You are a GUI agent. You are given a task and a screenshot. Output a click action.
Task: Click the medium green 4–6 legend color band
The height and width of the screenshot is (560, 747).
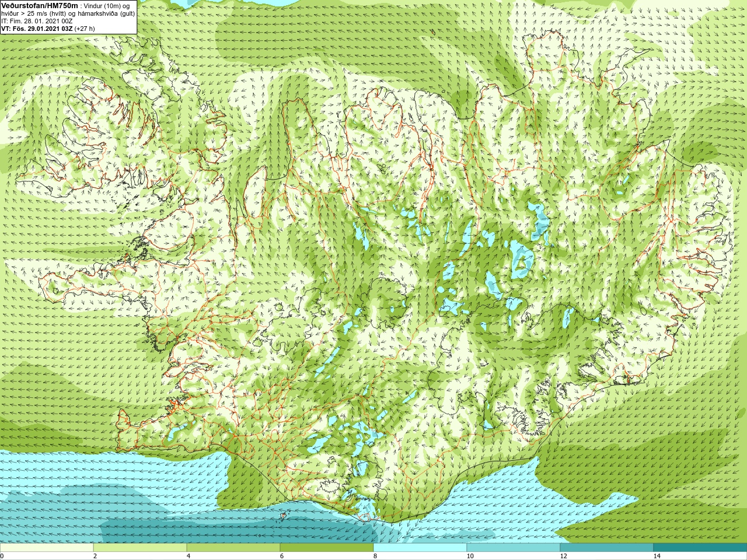pyautogui.click(x=233, y=548)
